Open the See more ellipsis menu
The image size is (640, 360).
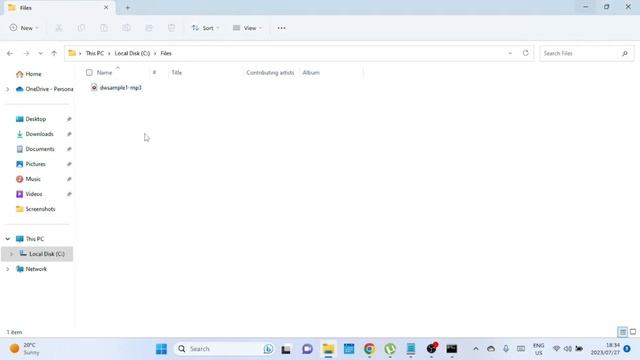point(282,28)
